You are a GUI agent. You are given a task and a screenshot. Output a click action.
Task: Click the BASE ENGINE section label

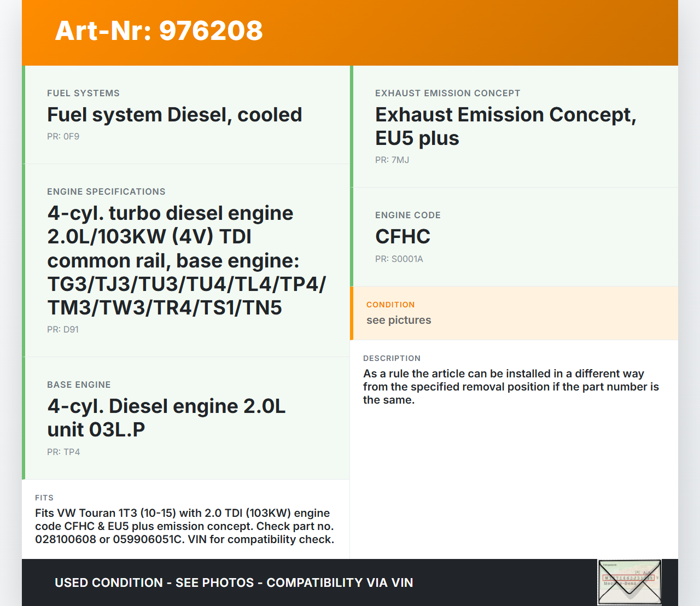79,385
